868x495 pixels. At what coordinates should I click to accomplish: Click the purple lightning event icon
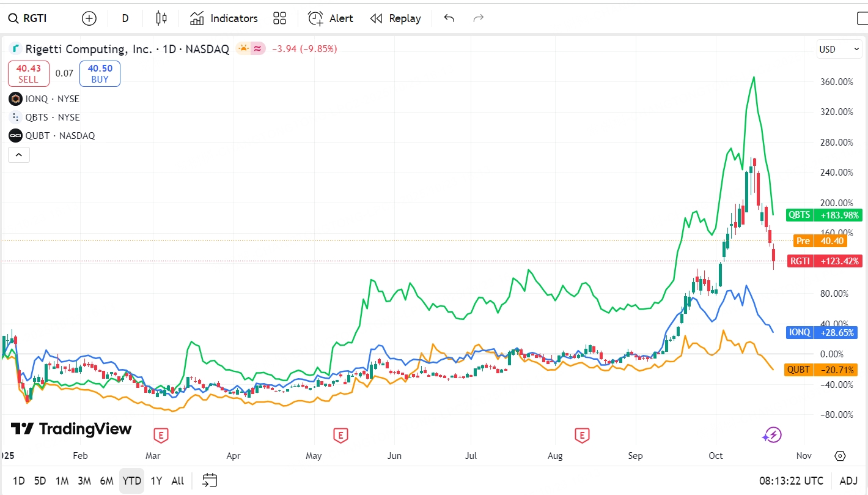tap(772, 435)
